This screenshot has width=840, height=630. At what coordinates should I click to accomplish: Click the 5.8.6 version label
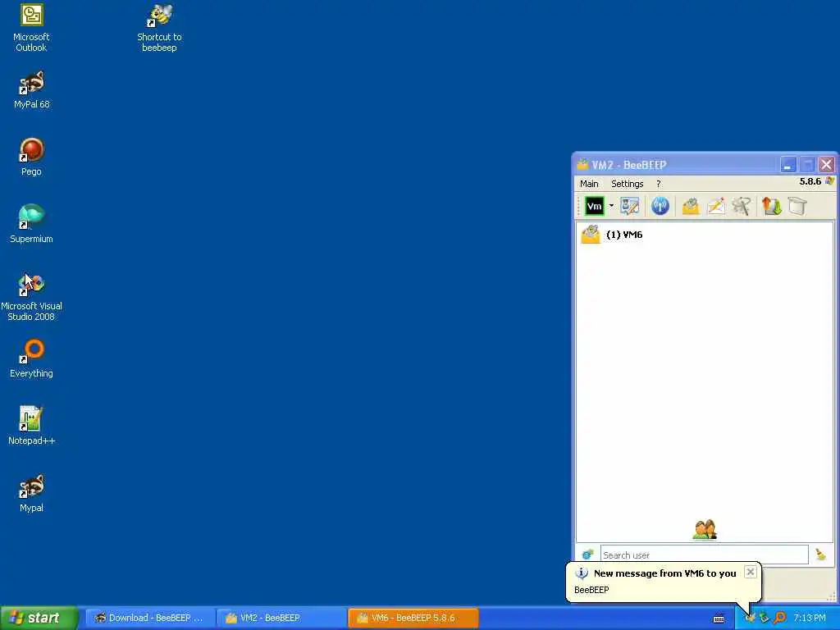pos(810,181)
